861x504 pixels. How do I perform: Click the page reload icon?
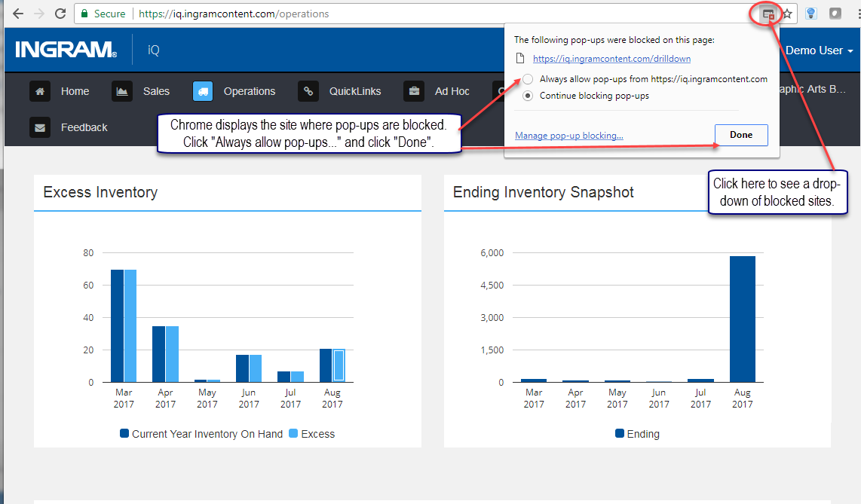coord(60,13)
